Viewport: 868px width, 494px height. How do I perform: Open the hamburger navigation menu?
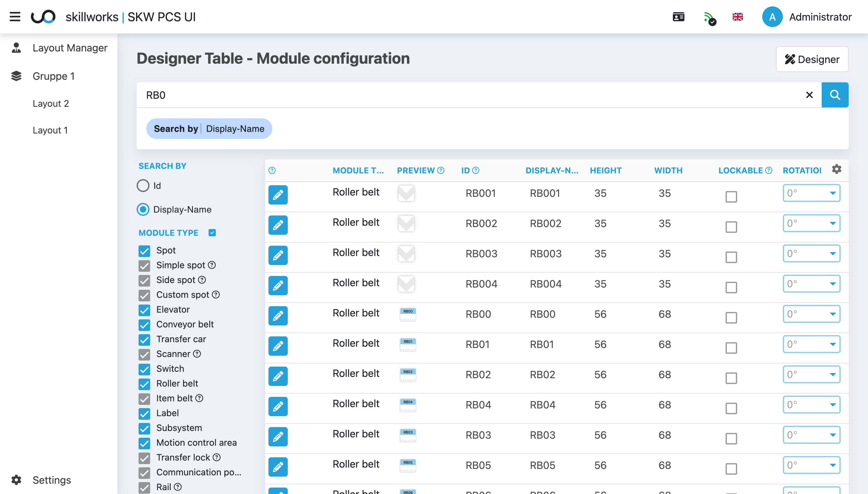click(x=15, y=17)
